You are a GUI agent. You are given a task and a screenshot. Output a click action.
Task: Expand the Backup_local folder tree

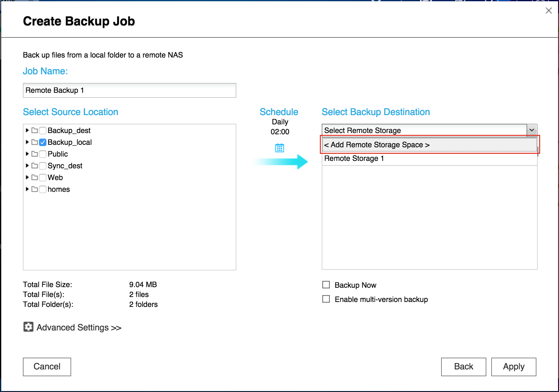(x=27, y=142)
